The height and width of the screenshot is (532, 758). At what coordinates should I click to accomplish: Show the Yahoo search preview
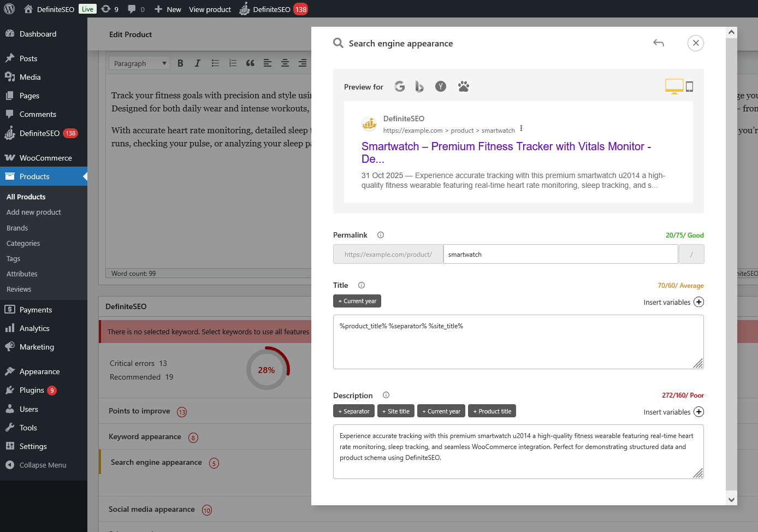point(440,86)
